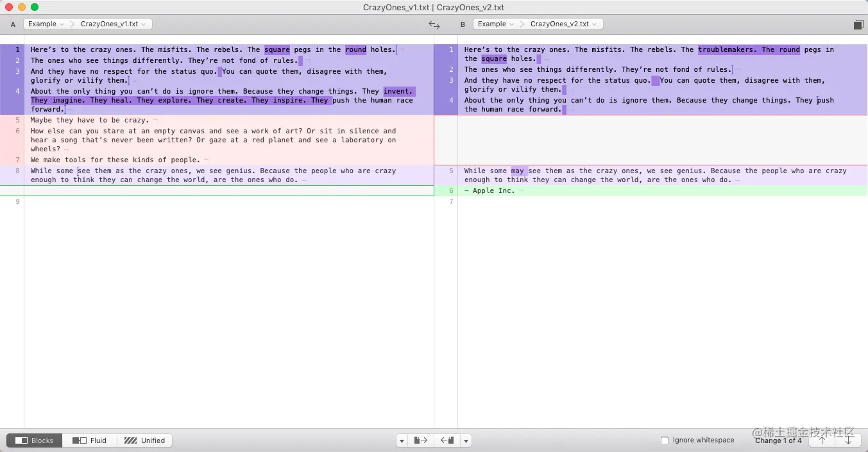Click the window title 'CrazyOnes_v1.txt | CrazyOnes_v2.txt'
The height and width of the screenshot is (452, 868).
pos(434,8)
